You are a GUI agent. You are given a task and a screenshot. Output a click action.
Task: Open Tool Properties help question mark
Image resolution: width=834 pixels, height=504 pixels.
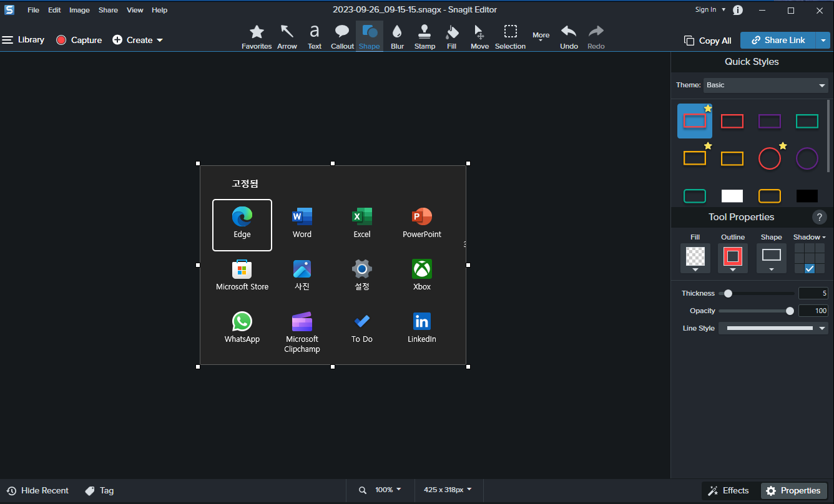pos(820,217)
